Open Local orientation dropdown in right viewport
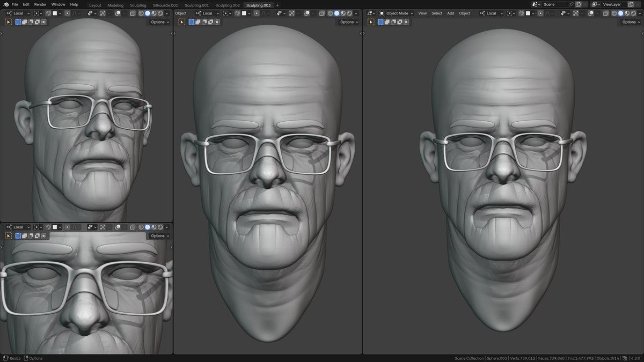644x362 pixels. point(492,13)
